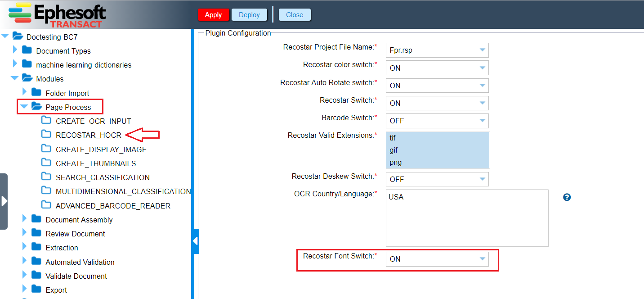Image resolution: width=644 pixels, height=299 pixels.
Task: Expand the Folder Import module
Action: click(24, 92)
